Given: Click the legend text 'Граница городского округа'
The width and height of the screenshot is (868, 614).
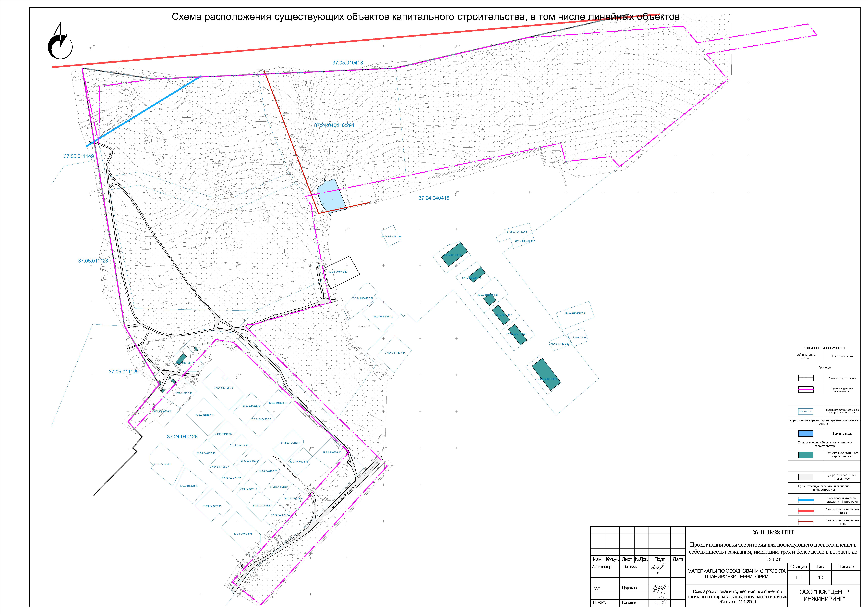Looking at the screenshot, I should click(842, 378).
